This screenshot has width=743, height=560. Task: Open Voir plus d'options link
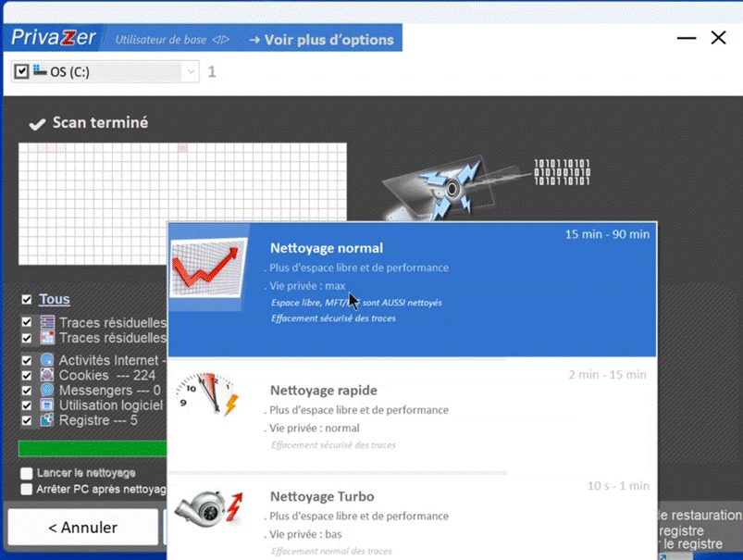click(x=322, y=40)
